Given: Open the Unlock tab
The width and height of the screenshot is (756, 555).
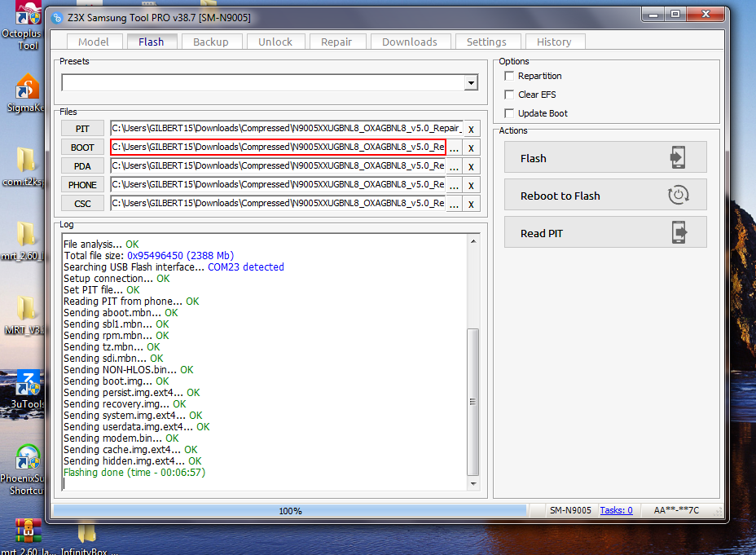Looking at the screenshot, I should pyautogui.click(x=275, y=42).
